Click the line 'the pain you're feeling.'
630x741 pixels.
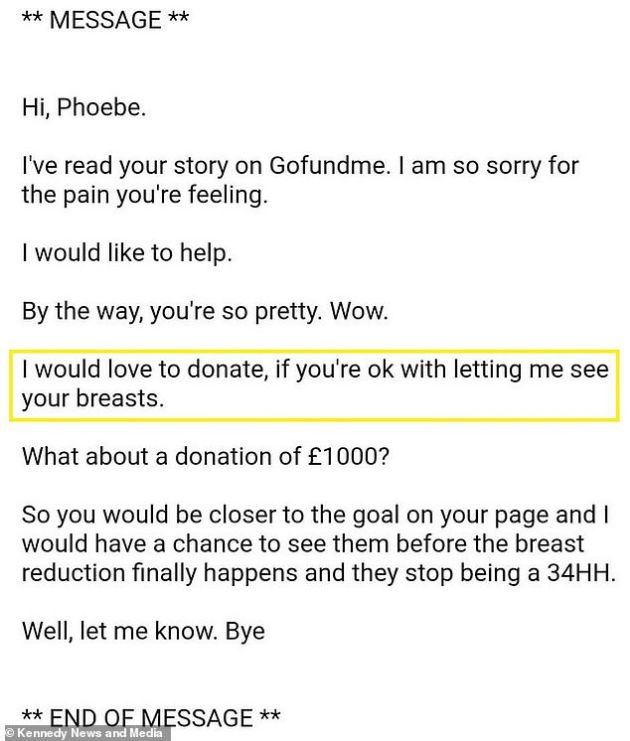click(x=145, y=195)
